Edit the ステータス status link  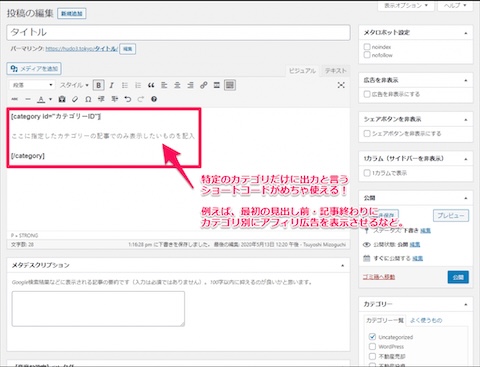tap(425, 230)
